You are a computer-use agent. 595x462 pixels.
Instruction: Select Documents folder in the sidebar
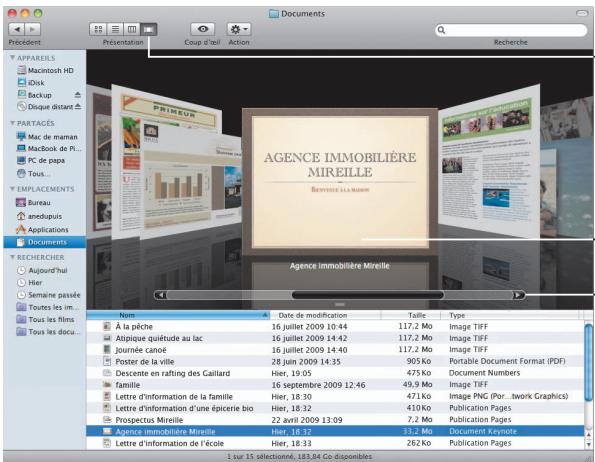(x=45, y=242)
